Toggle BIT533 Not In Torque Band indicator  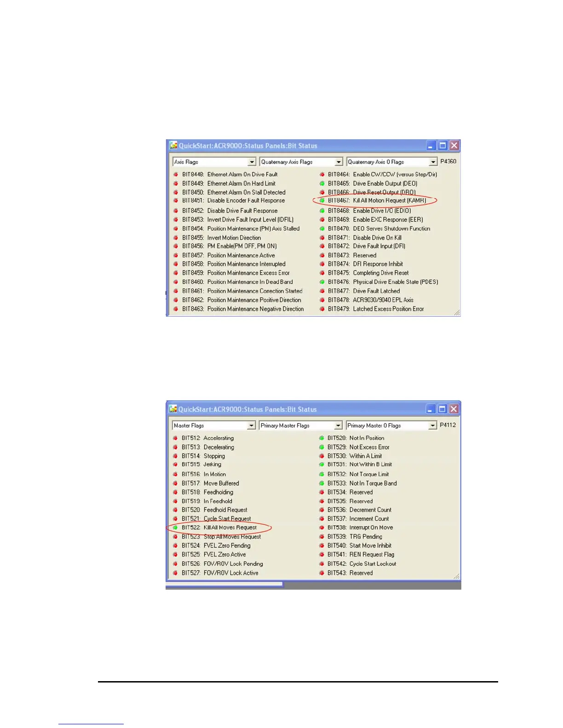pyautogui.click(x=322, y=483)
